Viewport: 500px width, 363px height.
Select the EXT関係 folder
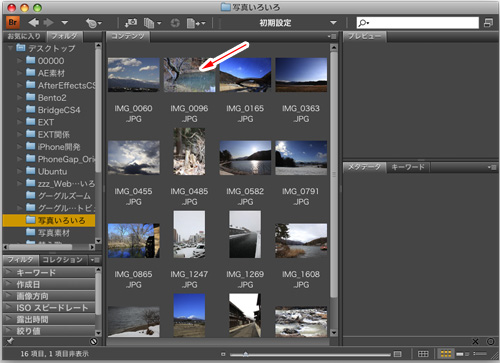click(x=48, y=135)
